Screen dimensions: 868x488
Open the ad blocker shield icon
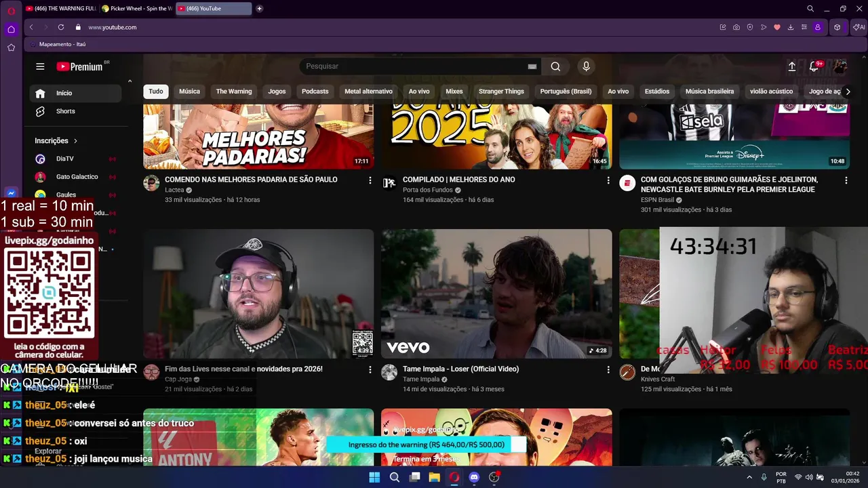pos(750,27)
